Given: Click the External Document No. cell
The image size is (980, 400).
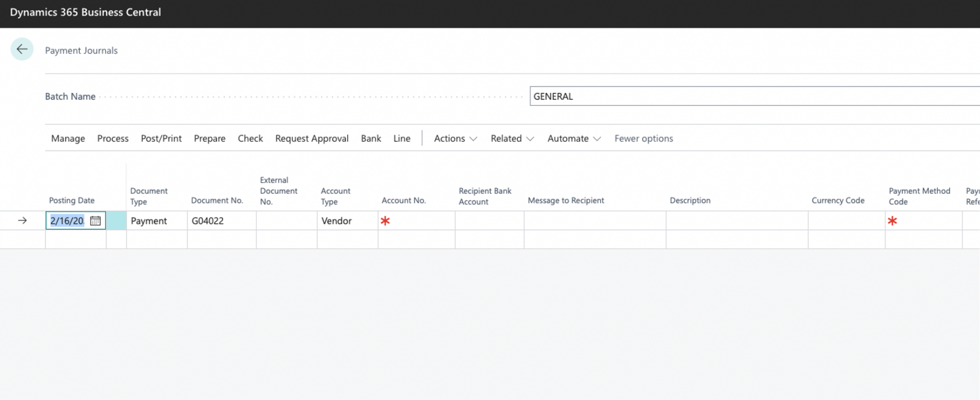Looking at the screenshot, I should click(286, 221).
